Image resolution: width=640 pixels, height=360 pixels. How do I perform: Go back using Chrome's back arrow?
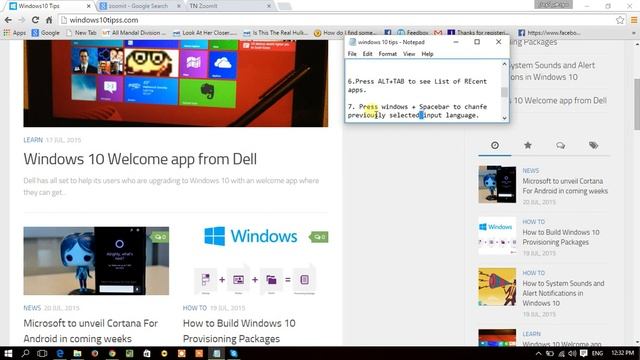click(x=8, y=20)
